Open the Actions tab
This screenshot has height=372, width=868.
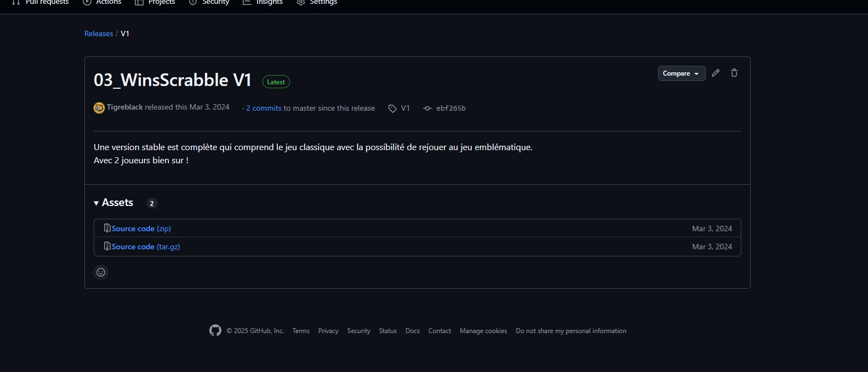102,2
